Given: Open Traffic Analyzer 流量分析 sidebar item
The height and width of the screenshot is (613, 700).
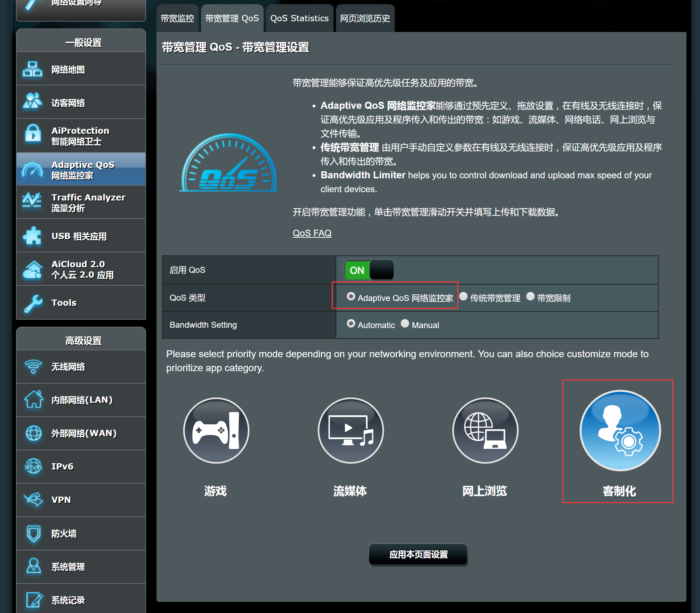Looking at the screenshot, I should [x=81, y=203].
